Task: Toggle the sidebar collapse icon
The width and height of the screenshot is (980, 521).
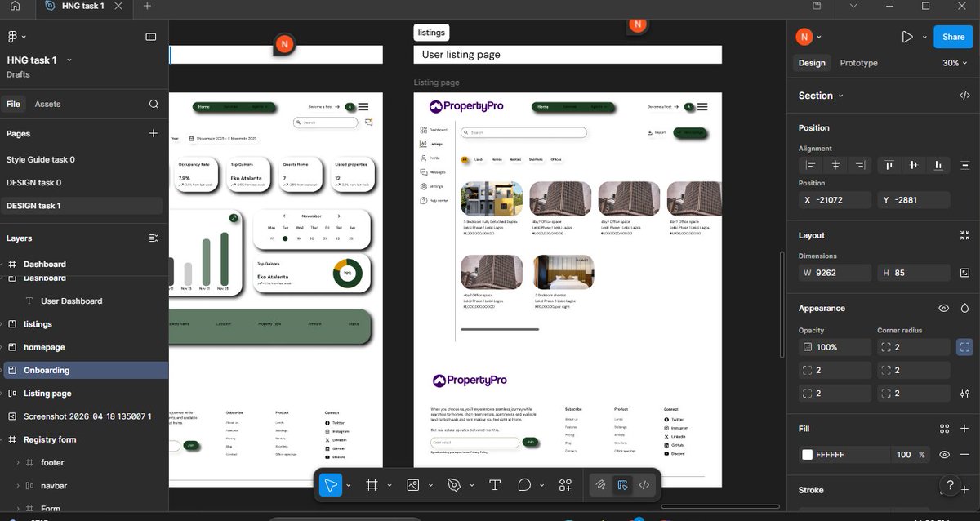Action: pyautogui.click(x=151, y=37)
